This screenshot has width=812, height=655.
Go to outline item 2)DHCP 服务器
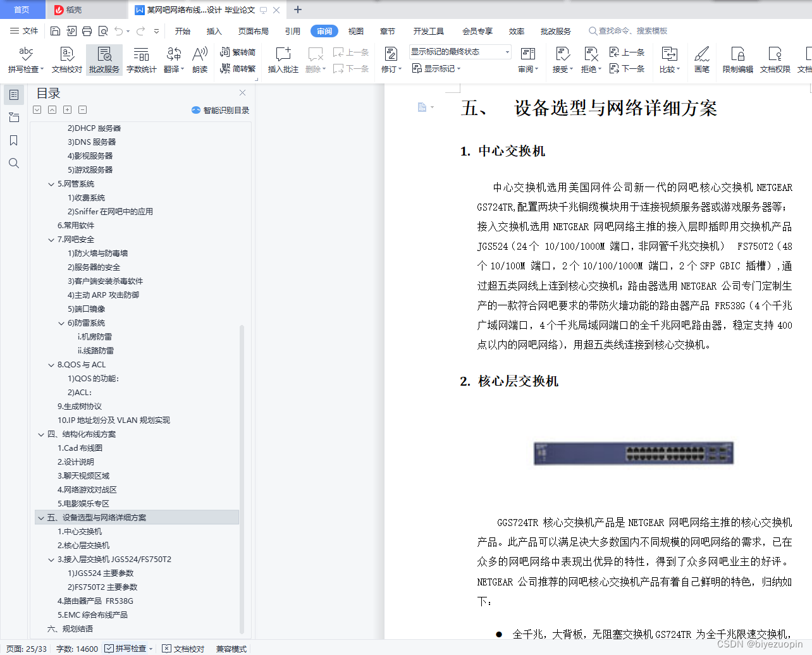94,128
